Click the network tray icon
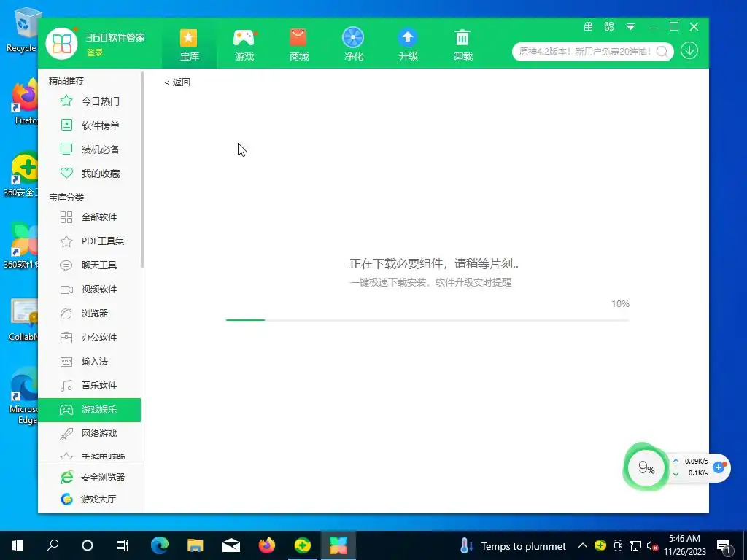 tap(635, 545)
